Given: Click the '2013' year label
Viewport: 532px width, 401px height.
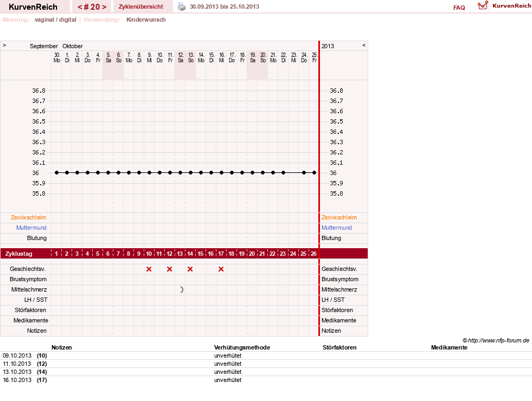Looking at the screenshot, I should (x=328, y=46).
